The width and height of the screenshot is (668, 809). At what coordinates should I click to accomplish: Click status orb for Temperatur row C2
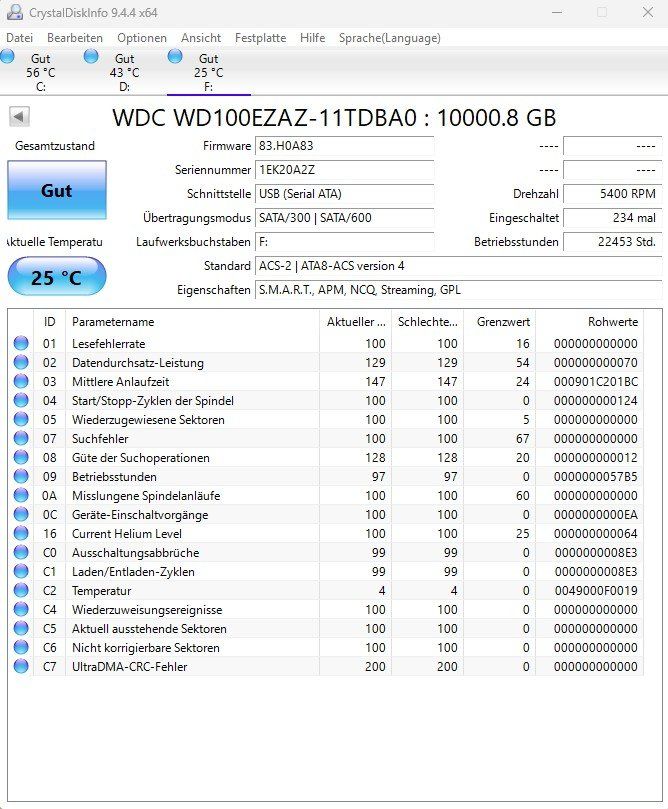pyautogui.click(x=21, y=590)
